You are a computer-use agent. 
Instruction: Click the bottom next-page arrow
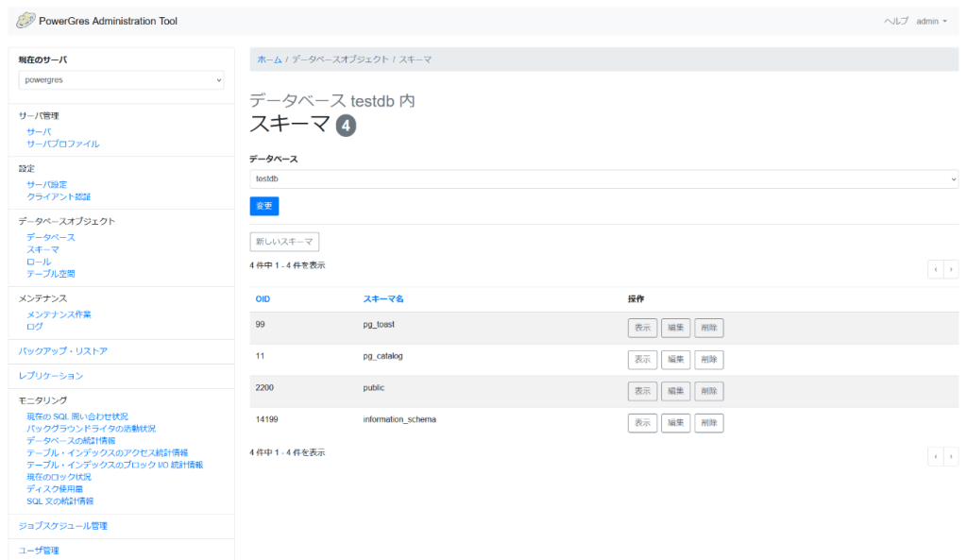(x=951, y=456)
